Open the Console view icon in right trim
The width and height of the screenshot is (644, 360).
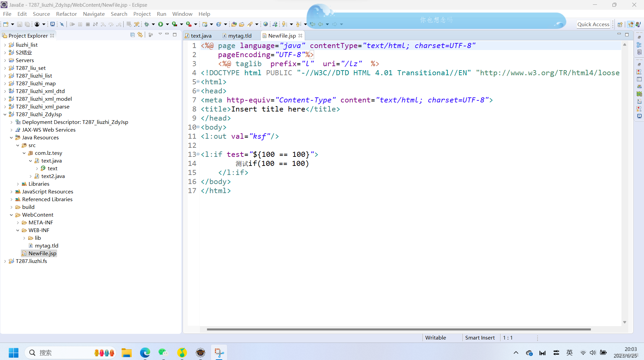click(639, 116)
